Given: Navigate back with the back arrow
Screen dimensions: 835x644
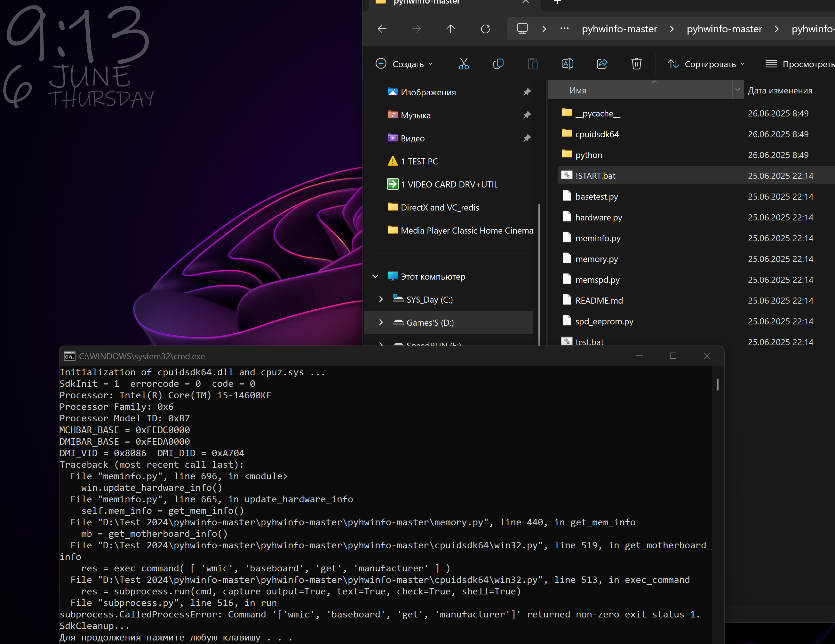Looking at the screenshot, I should [x=382, y=29].
